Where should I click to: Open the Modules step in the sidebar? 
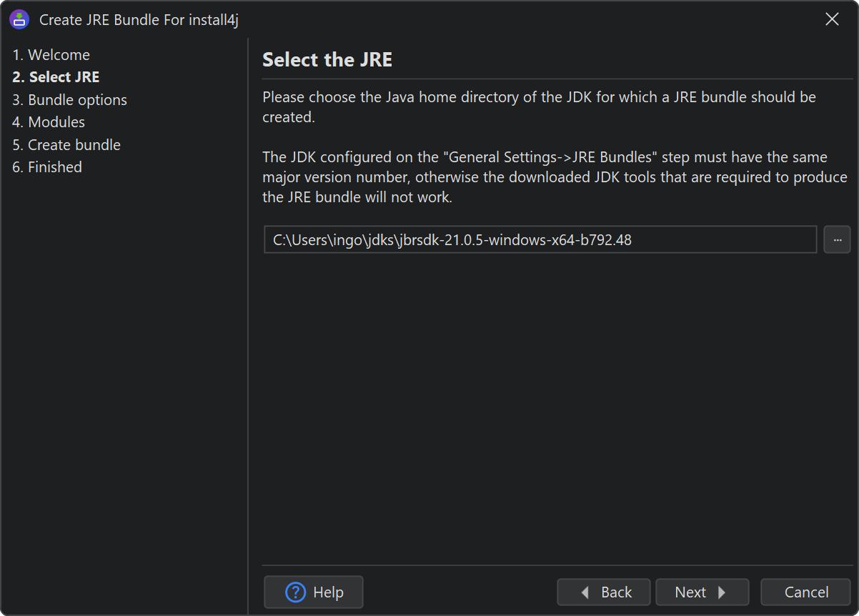pyautogui.click(x=49, y=122)
